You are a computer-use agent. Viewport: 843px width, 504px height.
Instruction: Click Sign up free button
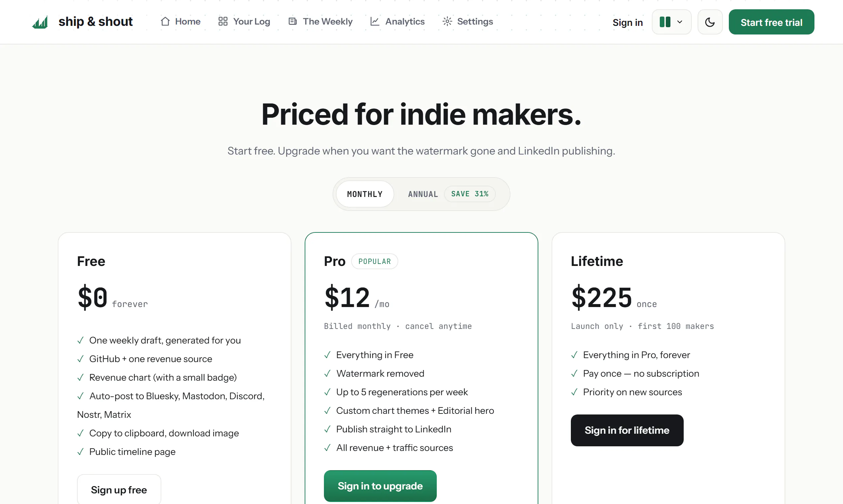[x=119, y=490]
